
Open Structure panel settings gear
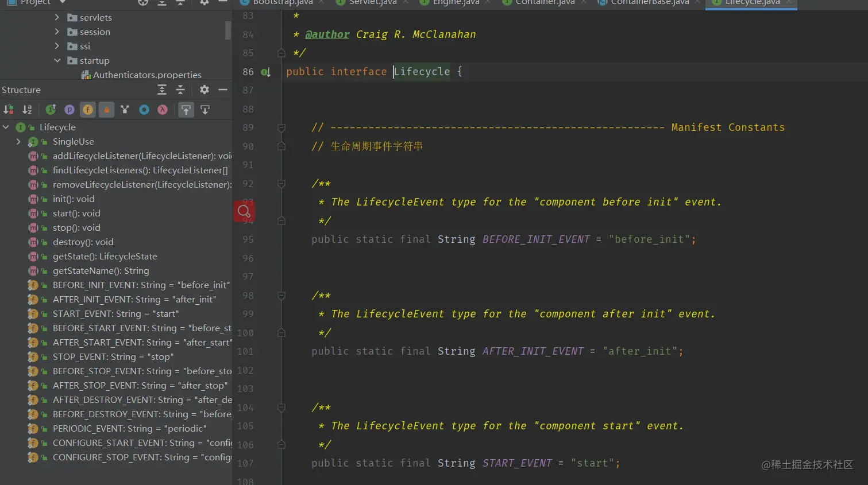pyautogui.click(x=204, y=90)
